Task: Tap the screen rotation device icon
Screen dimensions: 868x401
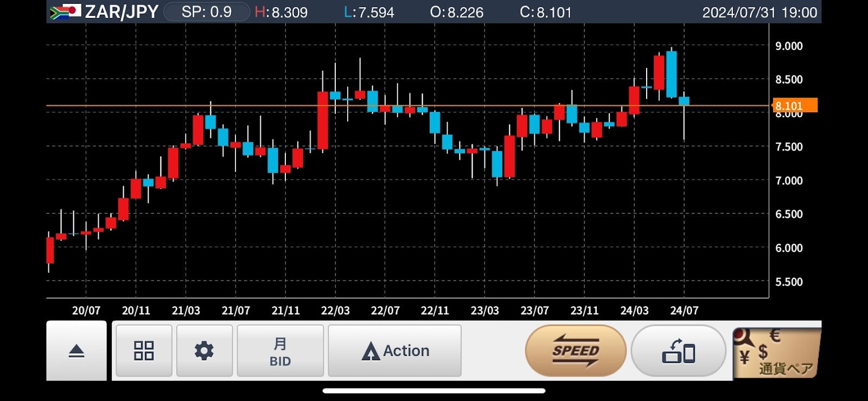Action: pos(678,351)
